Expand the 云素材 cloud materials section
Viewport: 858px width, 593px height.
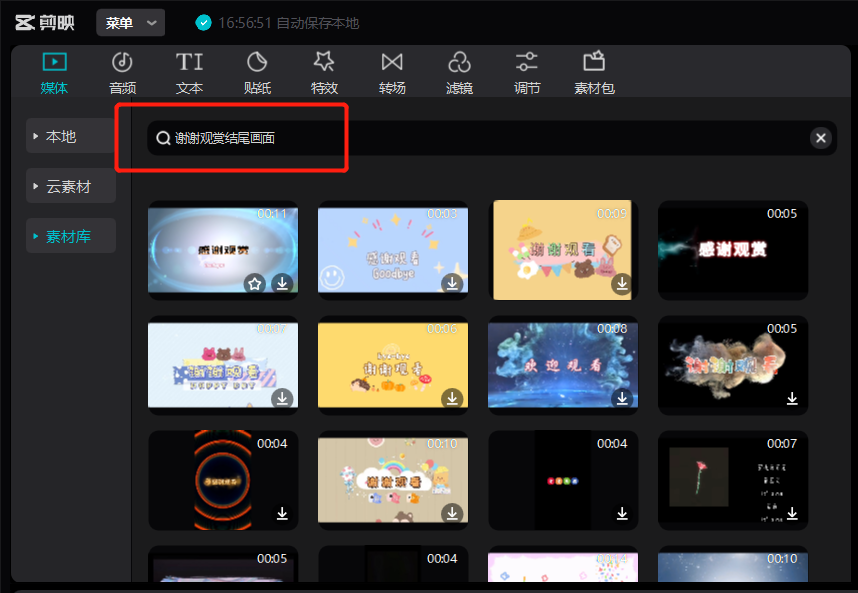pyautogui.click(x=71, y=186)
